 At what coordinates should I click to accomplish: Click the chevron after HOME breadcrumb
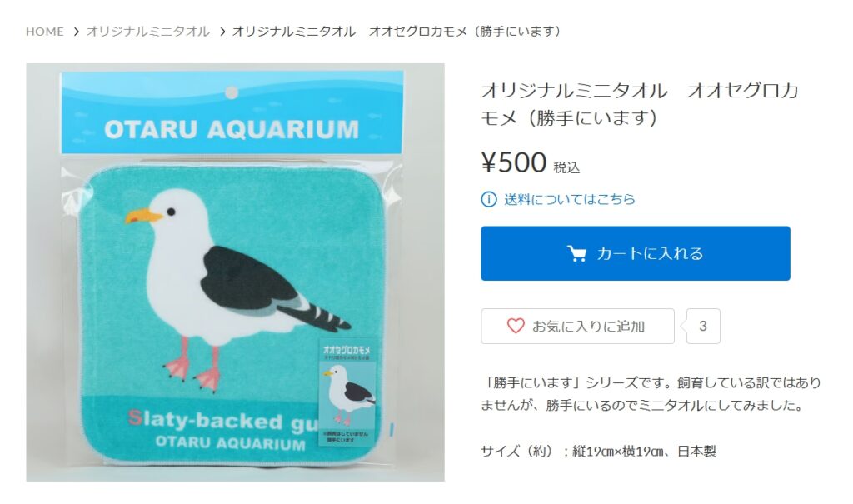pos(77,32)
